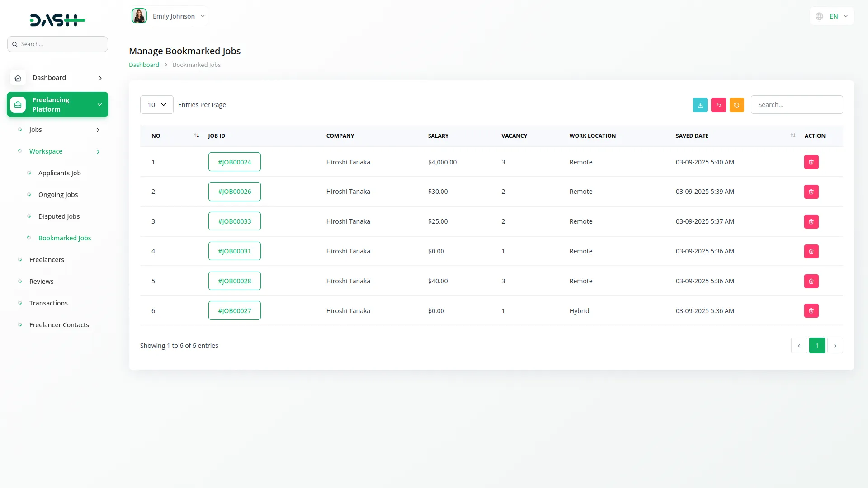Click the home icon beside Dashboard

(18, 78)
